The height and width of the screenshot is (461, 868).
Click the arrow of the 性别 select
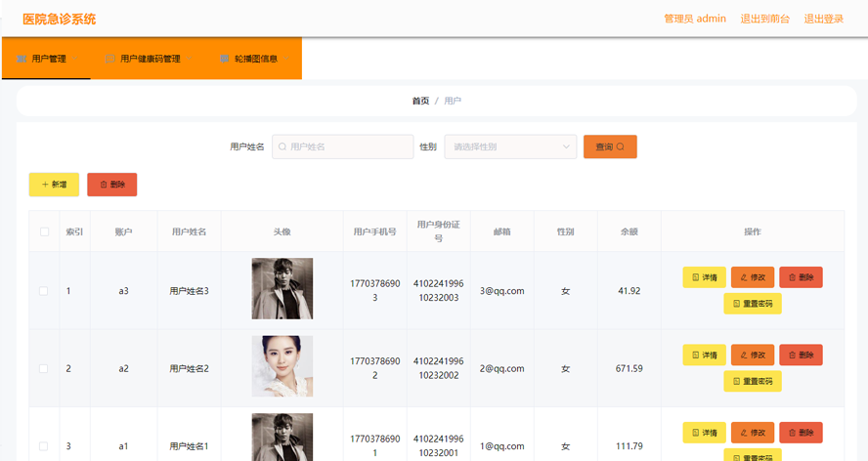pyautogui.click(x=566, y=147)
